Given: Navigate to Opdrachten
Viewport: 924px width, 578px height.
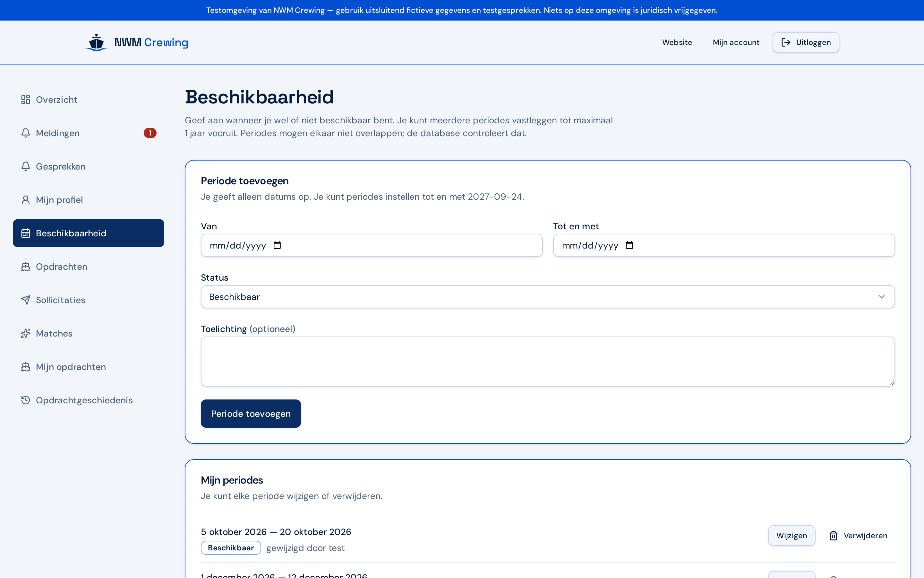Looking at the screenshot, I should click(x=89, y=267).
